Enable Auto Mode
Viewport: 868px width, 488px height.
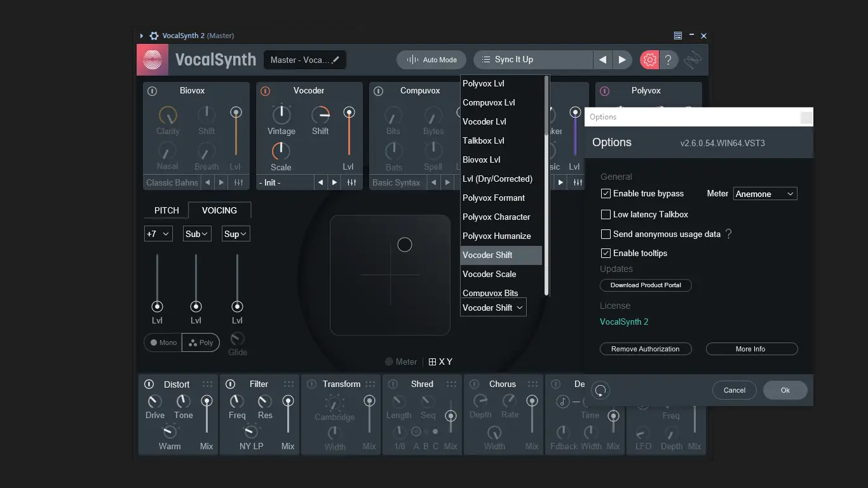point(431,59)
